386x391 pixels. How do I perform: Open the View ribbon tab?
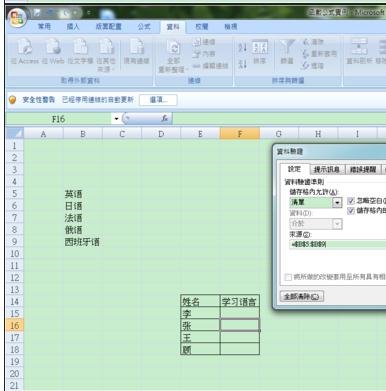pos(231,26)
